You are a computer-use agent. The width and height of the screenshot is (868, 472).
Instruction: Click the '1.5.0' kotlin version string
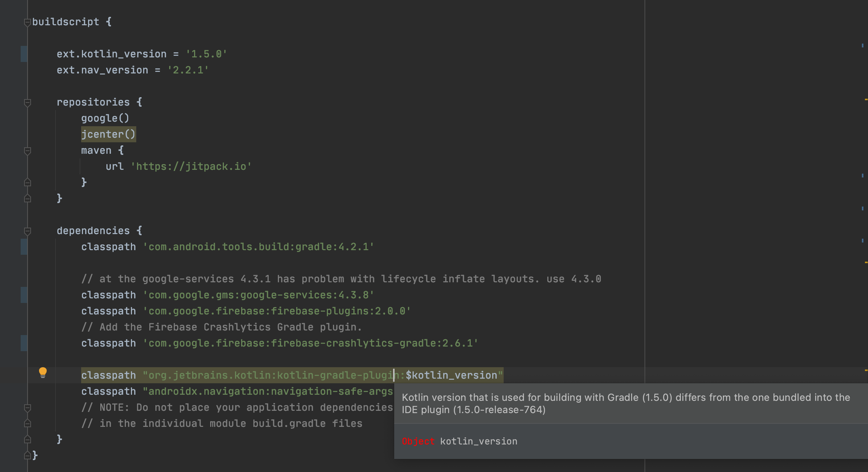206,54
